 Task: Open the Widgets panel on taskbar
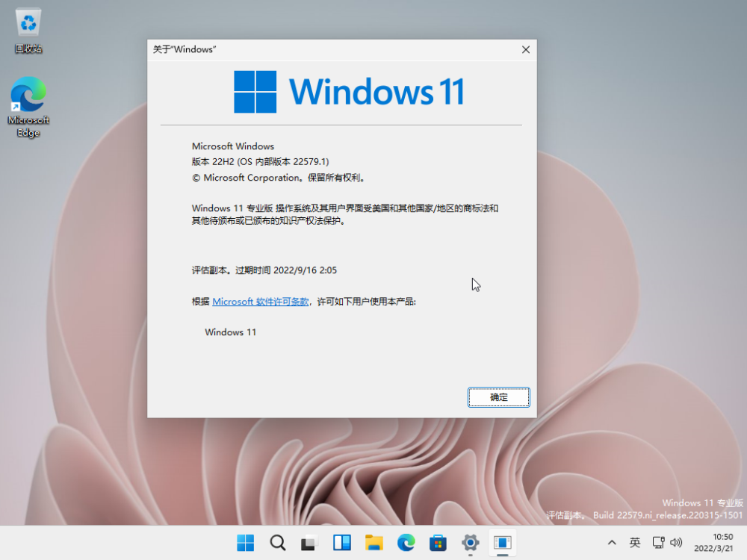(x=341, y=542)
